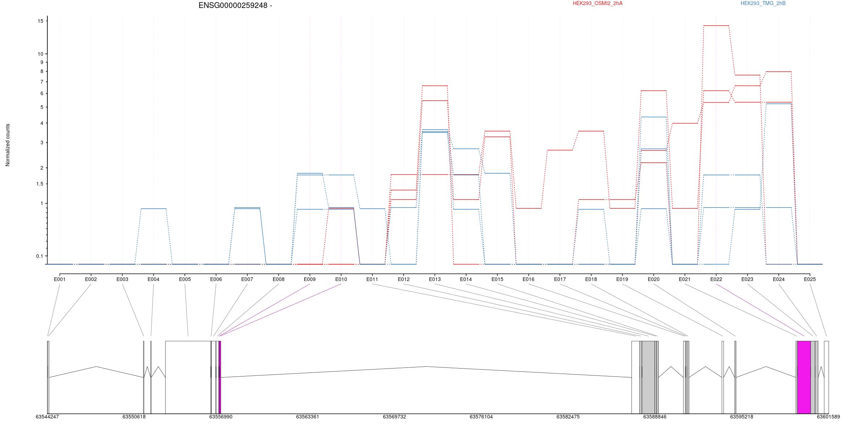Click exon label E002
Screen dimensions: 868x434
91,279
